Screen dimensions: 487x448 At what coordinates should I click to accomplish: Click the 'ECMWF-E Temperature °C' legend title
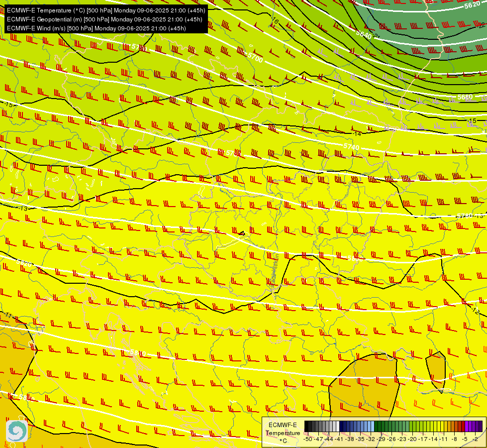283,433
